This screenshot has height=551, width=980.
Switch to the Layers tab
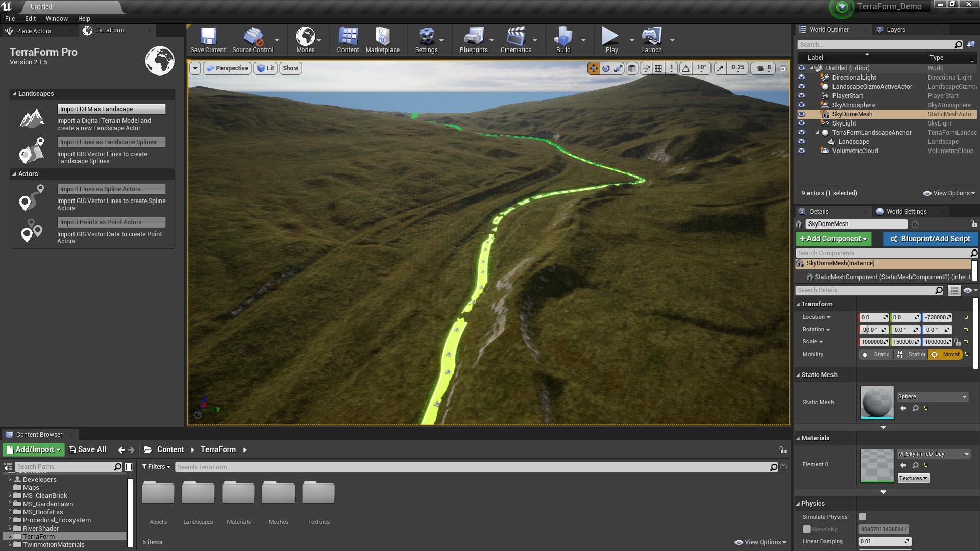click(x=896, y=30)
